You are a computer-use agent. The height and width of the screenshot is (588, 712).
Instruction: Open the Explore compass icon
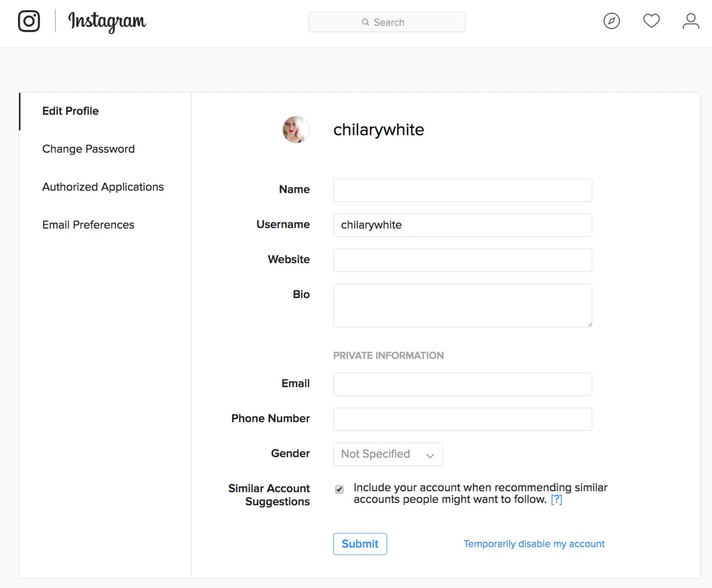(612, 21)
